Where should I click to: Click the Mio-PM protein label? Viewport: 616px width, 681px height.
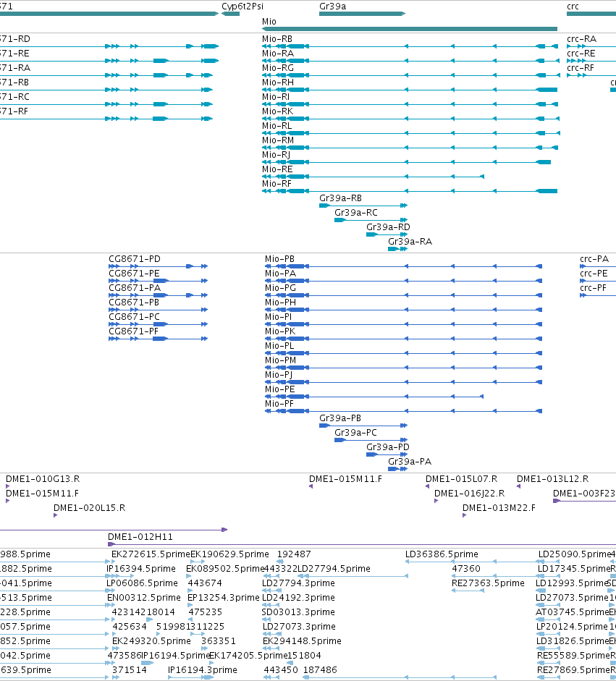[281, 360]
